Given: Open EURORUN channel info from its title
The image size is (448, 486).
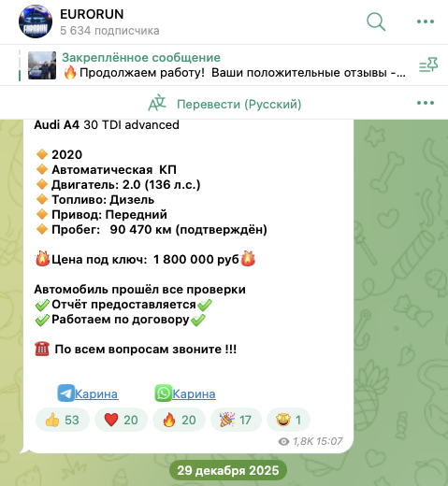Looking at the screenshot, I should [x=92, y=14].
